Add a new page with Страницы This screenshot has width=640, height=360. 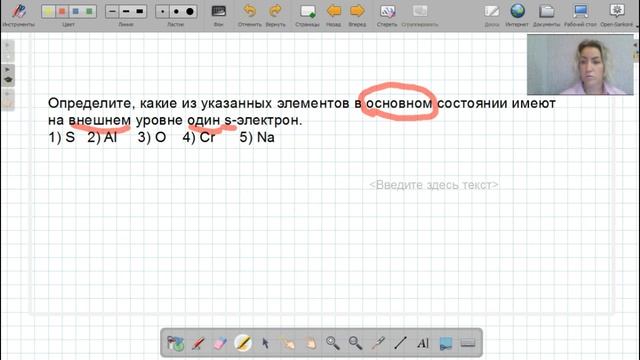307,15
